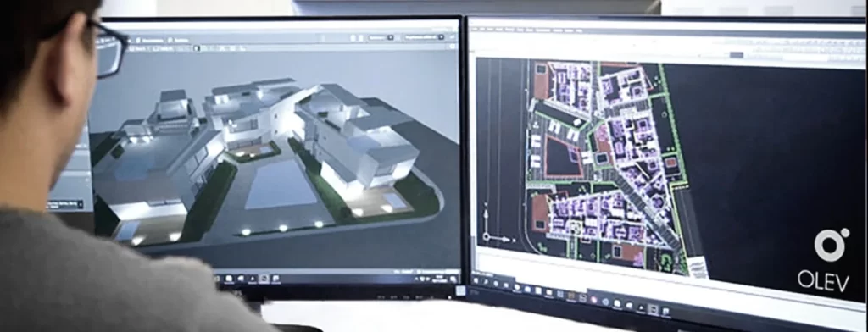Open the pink round app icon on right taskbar
Viewport: 868px width, 332px height.
pyautogui.click(x=594, y=300)
